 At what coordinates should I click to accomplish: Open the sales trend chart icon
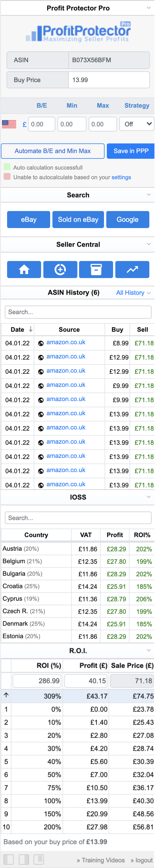point(133,270)
